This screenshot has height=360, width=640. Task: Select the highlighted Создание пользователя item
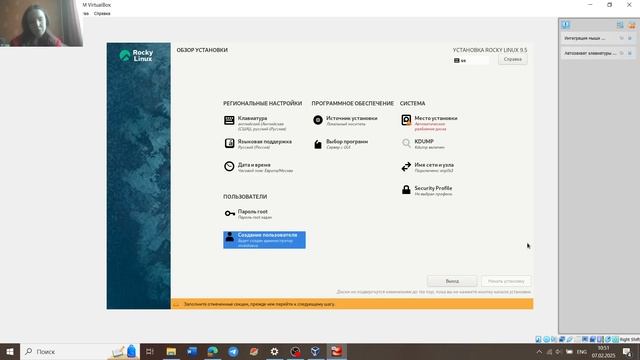(264, 240)
